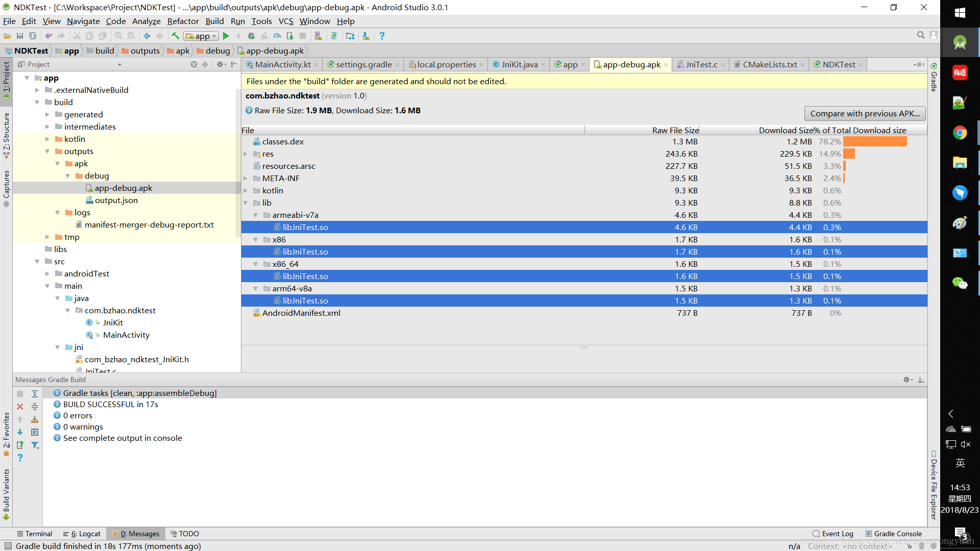Click the export to text file icon
Screen dimensions: 980x551
click(x=20, y=445)
